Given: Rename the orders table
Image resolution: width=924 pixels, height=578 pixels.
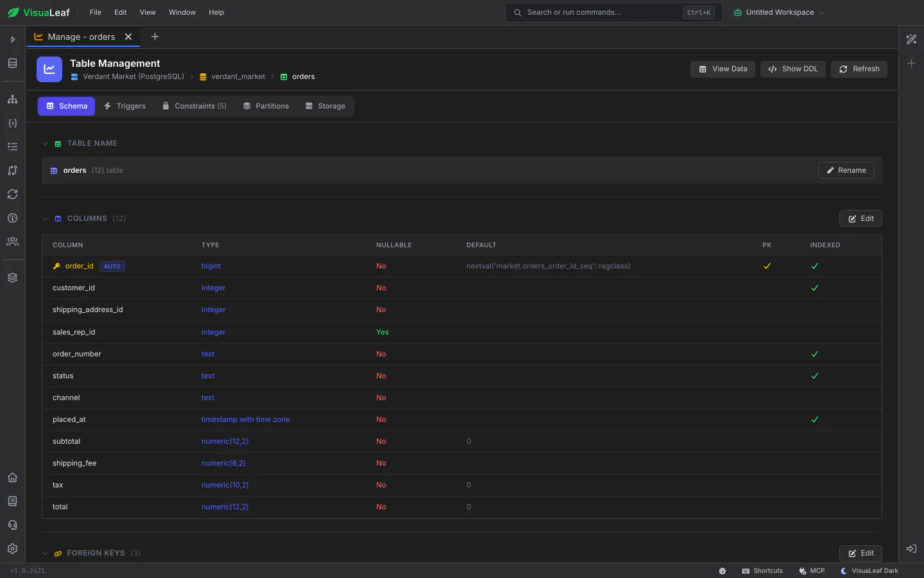Looking at the screenshot, I should (x=846, y=170).
